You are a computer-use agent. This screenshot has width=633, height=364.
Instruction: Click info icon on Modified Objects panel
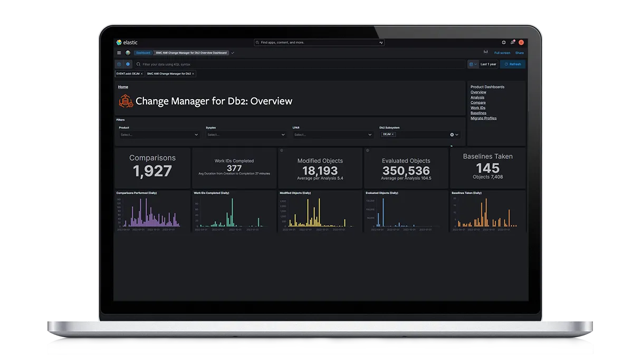pos(282,150)
